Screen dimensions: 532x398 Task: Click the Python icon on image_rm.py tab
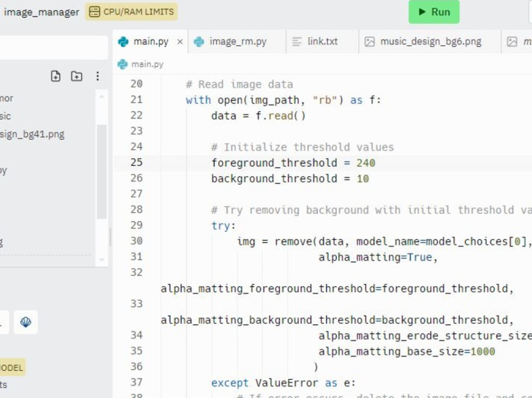coord(199,41)
